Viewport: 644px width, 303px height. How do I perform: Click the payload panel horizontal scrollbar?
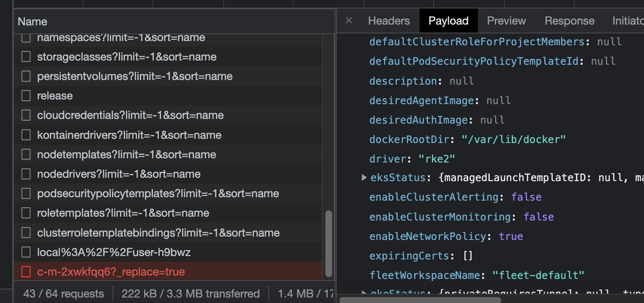pyautogui.click(x=420, y=300)
